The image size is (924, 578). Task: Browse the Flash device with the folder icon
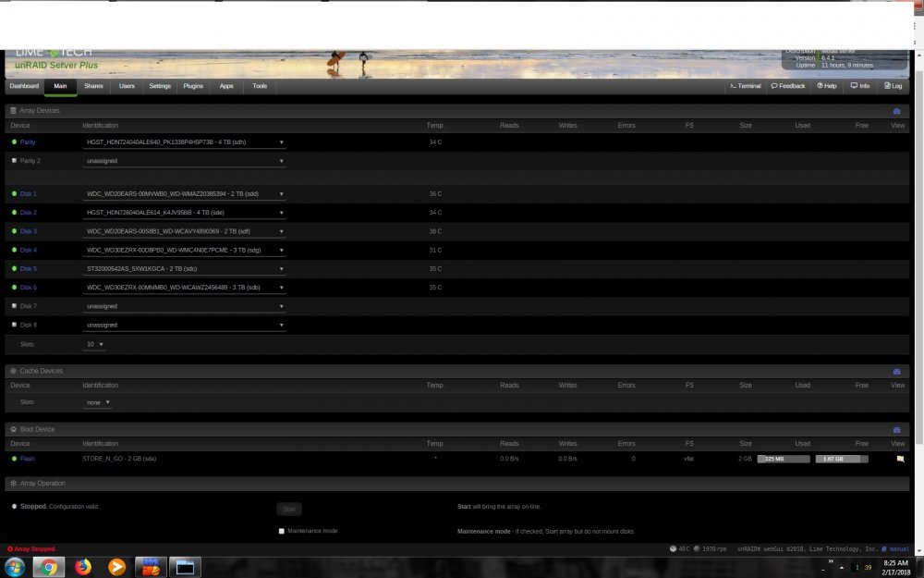(x=900, y=459)
